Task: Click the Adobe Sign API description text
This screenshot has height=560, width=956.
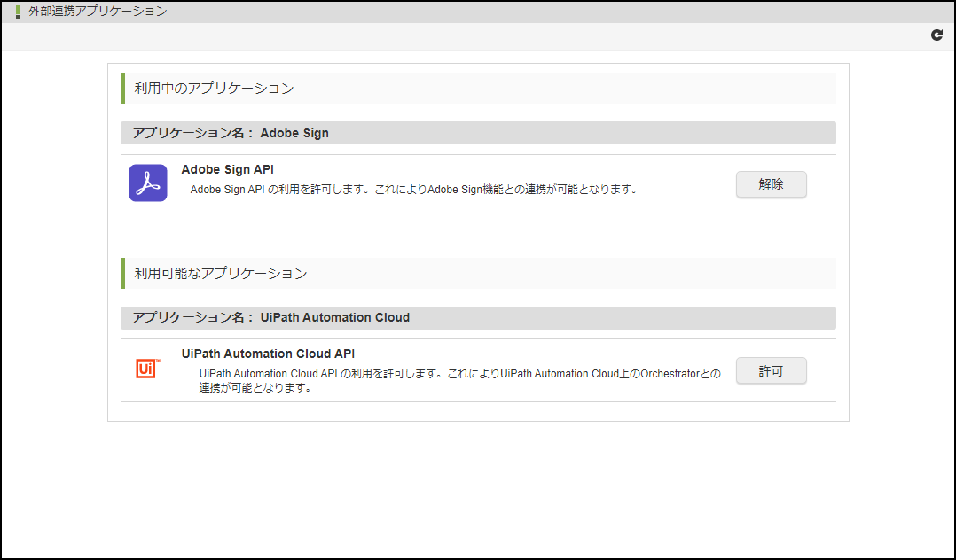Action: coord(414,189)
